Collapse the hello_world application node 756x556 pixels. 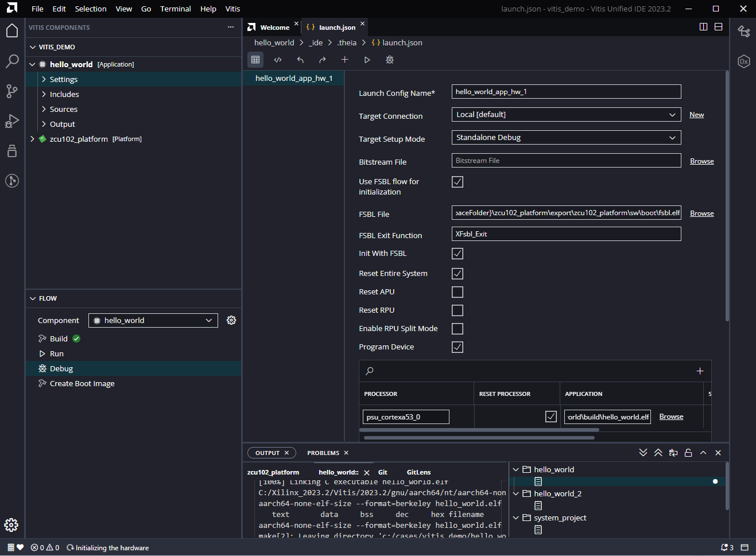33,64
